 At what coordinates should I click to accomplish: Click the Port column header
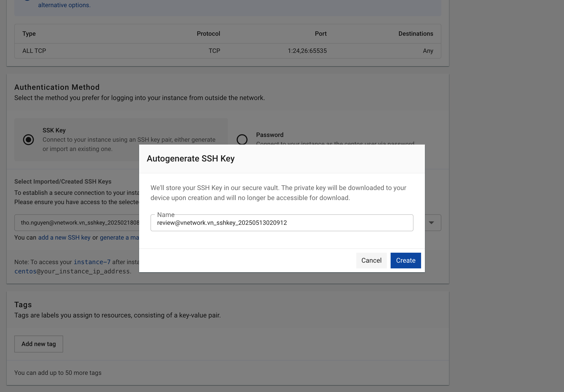pos(320,34)
